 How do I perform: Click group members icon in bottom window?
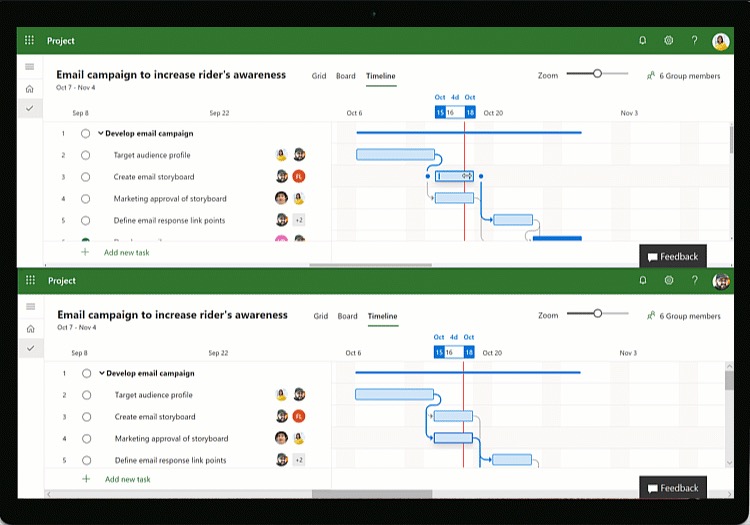(651, 316)
